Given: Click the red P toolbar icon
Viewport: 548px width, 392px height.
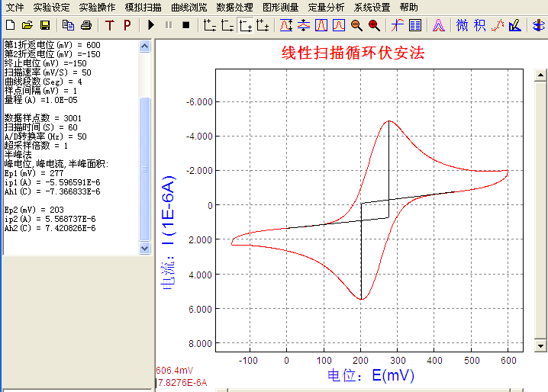Looking at the screenshot, I should click(x=127, y=25).
